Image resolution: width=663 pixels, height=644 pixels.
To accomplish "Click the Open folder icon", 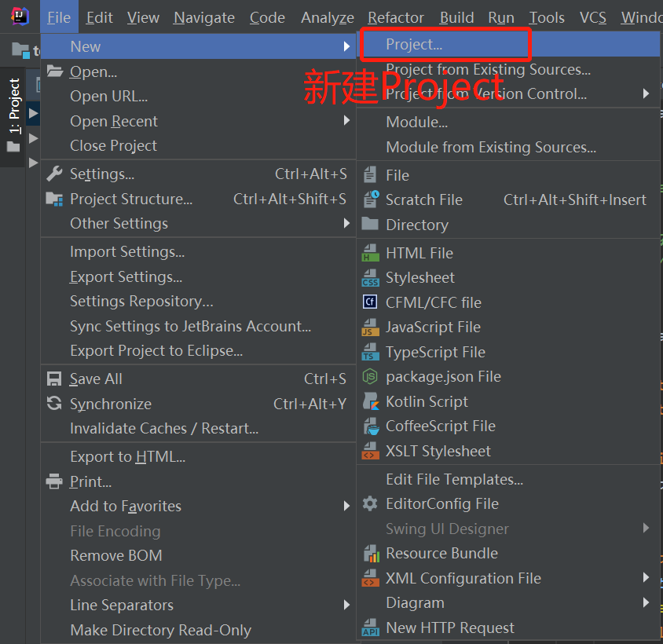I will pos(54,71).
